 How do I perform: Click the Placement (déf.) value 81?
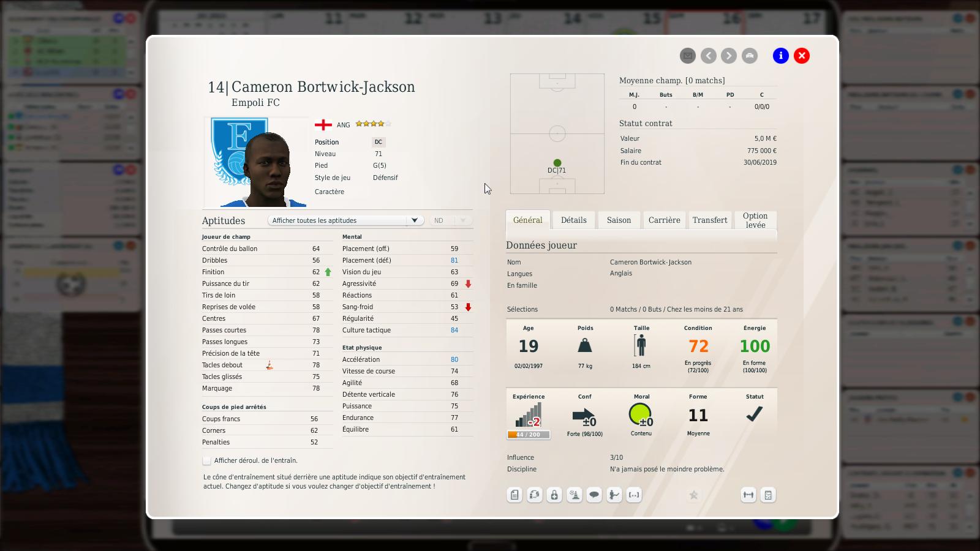click(454, 260)
